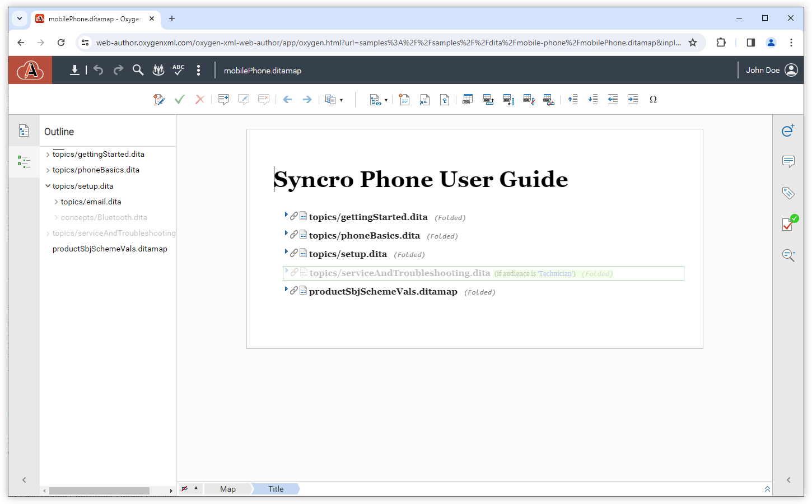This screenshot has width=812, height=504.
Task: Expand bottom panel double chevron
Action: click(767, 489)
